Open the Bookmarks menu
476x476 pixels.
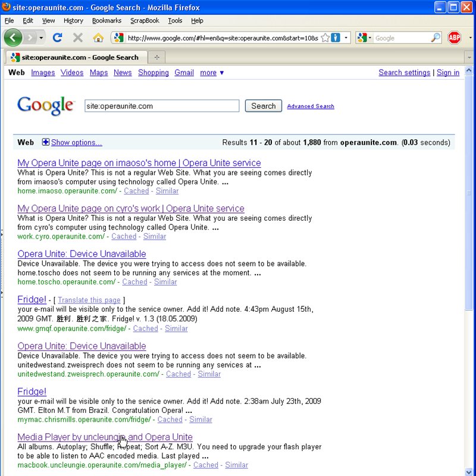point(107,20)
